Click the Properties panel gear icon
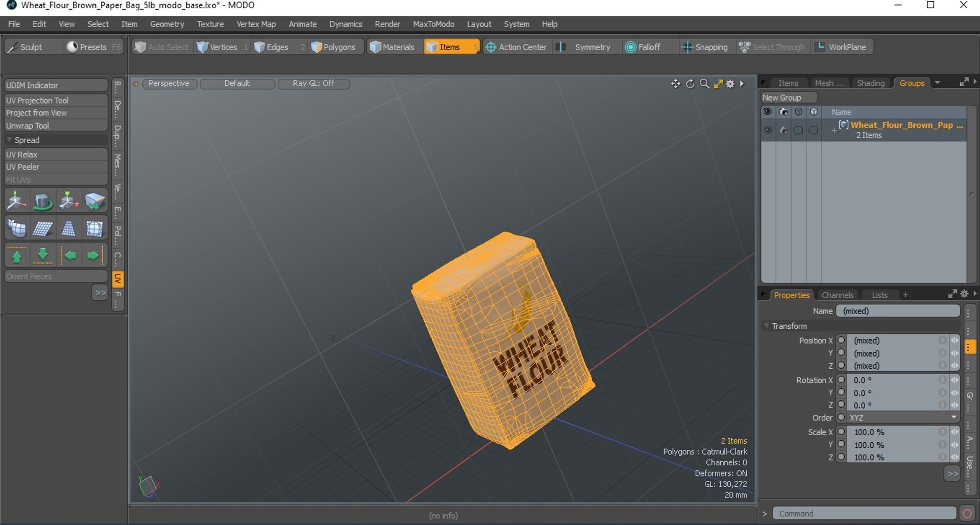This screenshot has width=980, height=525. [964, 294]
